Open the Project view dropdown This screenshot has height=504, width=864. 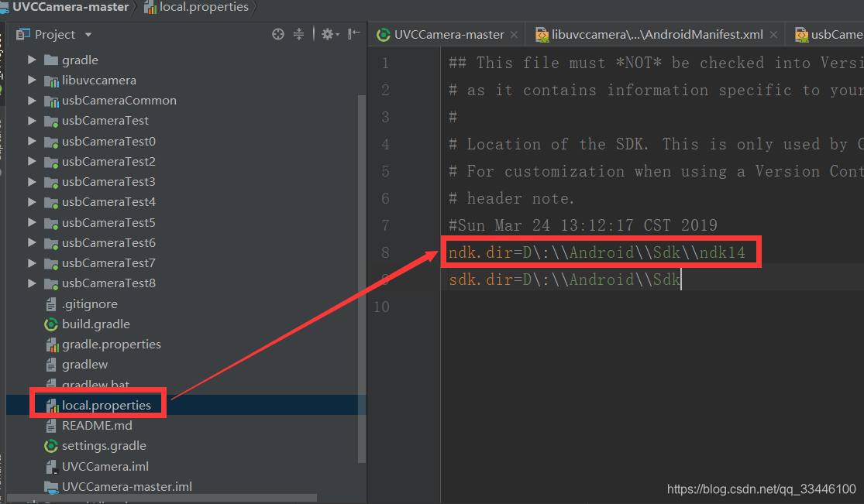pos(88,35)
